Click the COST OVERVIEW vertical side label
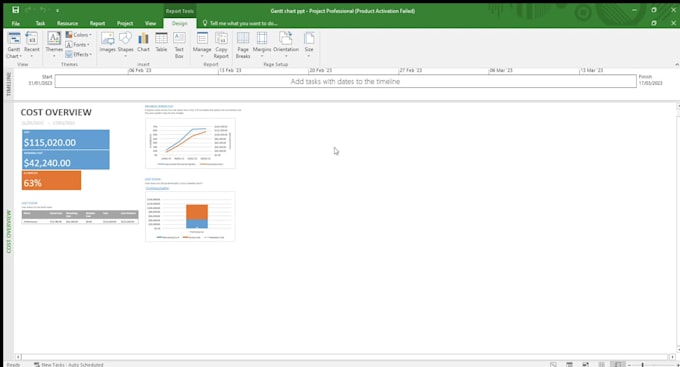Viewport: 680px width, 367px height. [8, 231]
